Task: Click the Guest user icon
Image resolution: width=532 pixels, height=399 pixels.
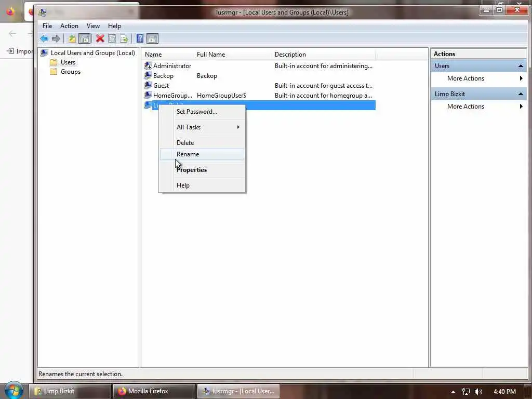Action: pos(148,85)
